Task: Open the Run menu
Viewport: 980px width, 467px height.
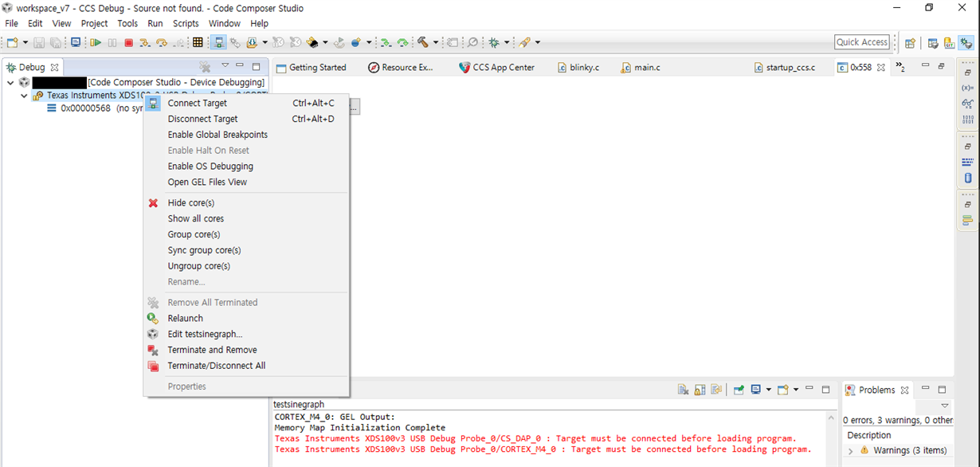Action: point(155,23)
